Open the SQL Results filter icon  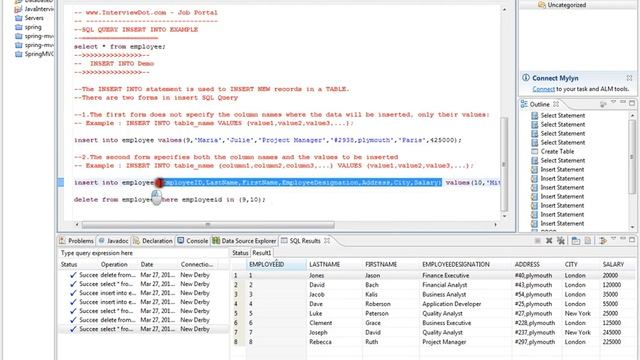click(x=602, y=241)
